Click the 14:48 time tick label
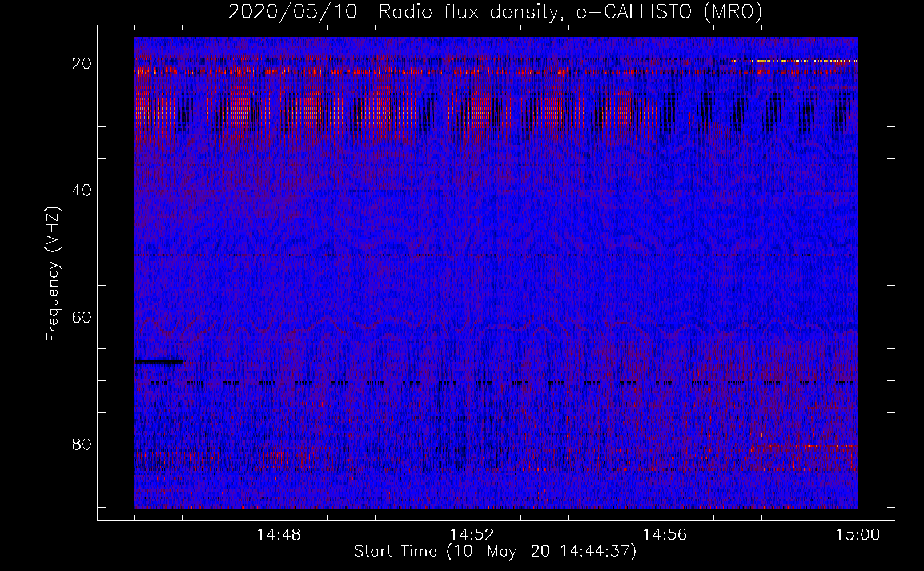 pos(279,535)
